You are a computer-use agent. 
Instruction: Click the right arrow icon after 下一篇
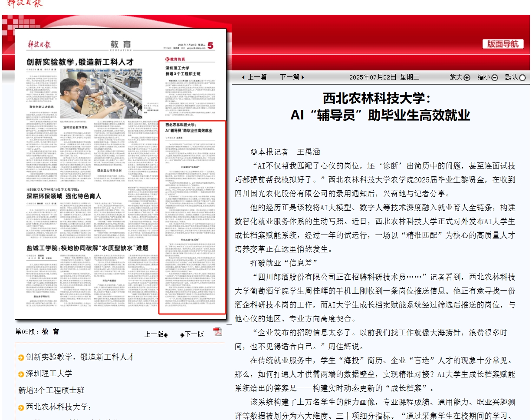pyautogui.click(x=303, y=77)
